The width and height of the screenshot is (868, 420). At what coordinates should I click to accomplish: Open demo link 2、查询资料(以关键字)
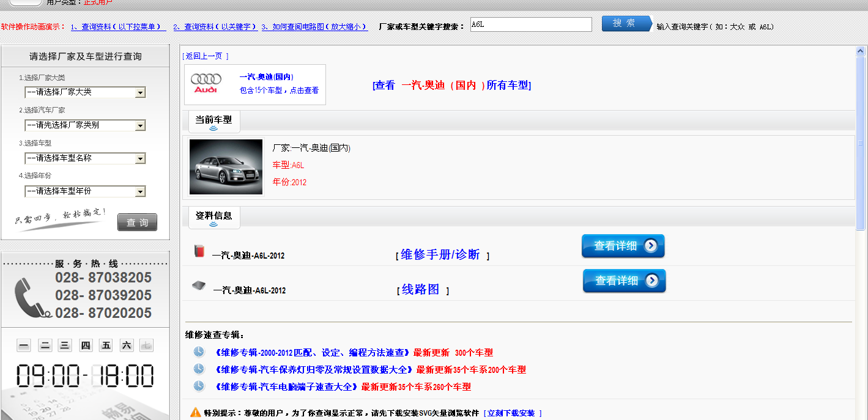pyautogui.click(x=215, y=27)
